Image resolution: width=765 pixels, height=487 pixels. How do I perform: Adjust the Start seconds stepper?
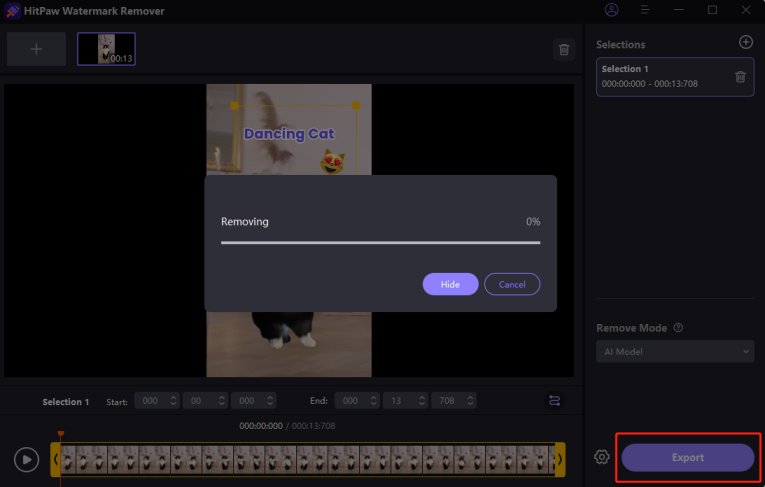tap(222, 400)
